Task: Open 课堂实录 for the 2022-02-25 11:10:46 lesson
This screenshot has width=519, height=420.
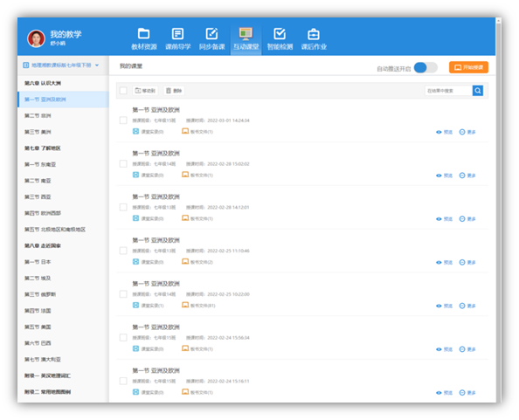Action: tap(148, 262)
